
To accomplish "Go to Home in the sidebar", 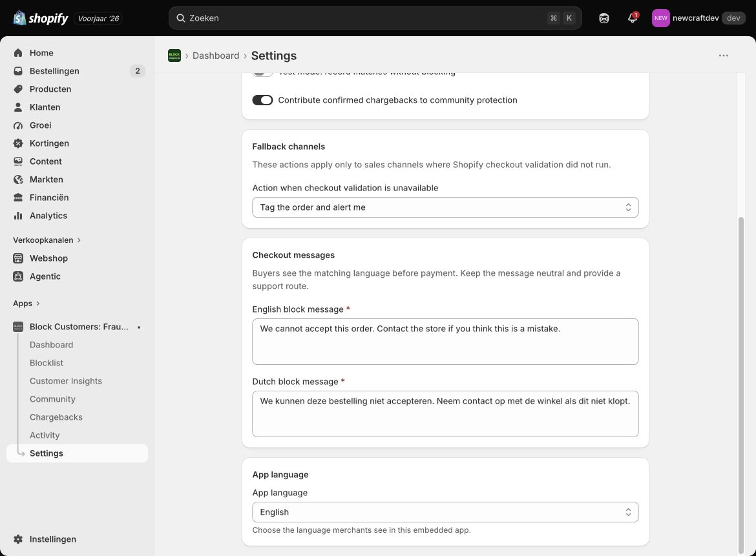I will (x=77, y=53).
